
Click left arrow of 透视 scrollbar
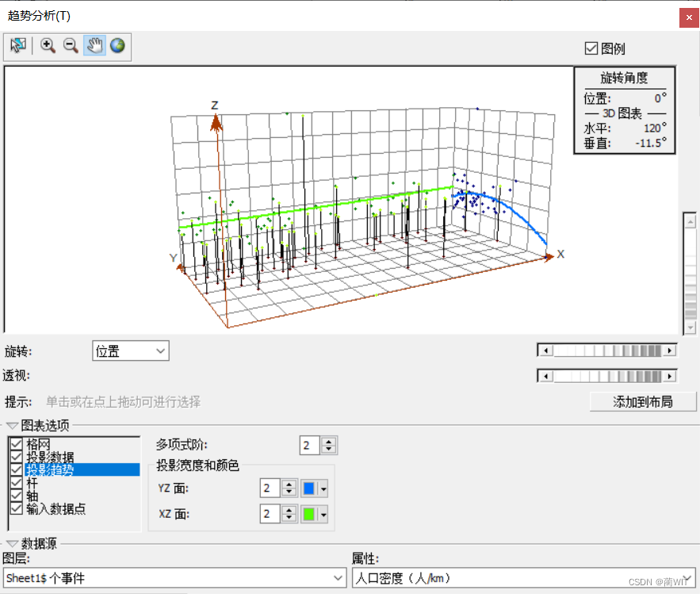click(x=545, y=377)
